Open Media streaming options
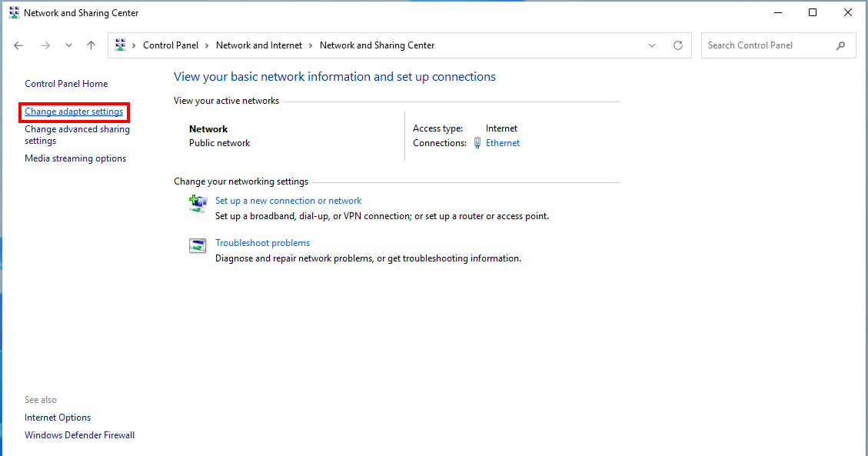The width and height of the screenshot is (868, 456). click(x=75, y=158)
